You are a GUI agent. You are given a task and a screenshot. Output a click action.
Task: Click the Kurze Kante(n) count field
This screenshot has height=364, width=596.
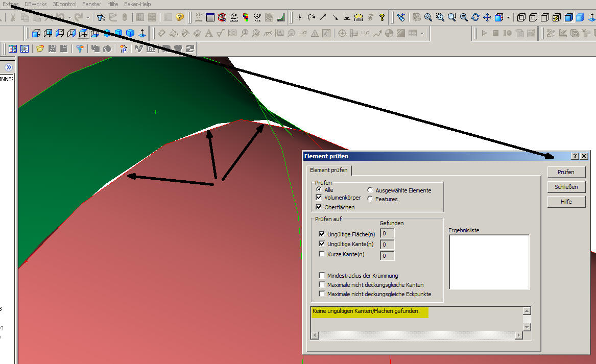(387, 256)
